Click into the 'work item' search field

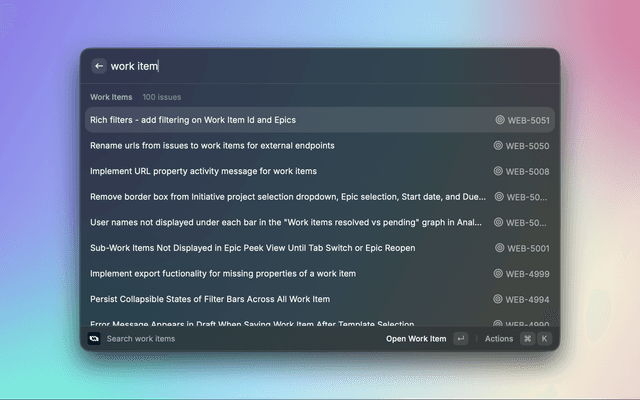[300, 66]
